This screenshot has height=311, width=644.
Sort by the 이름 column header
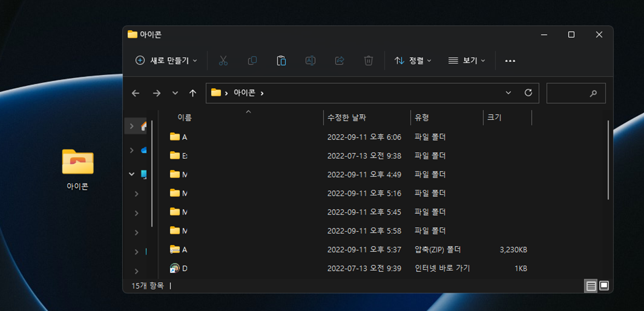point(184,117)
